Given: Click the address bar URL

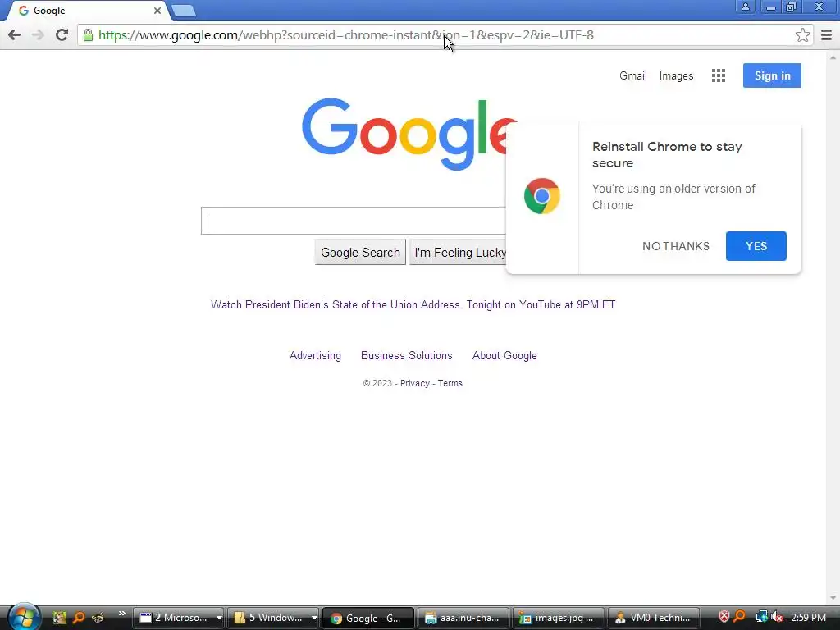Looking at the screenshot, I should click(x=346, y=35).
